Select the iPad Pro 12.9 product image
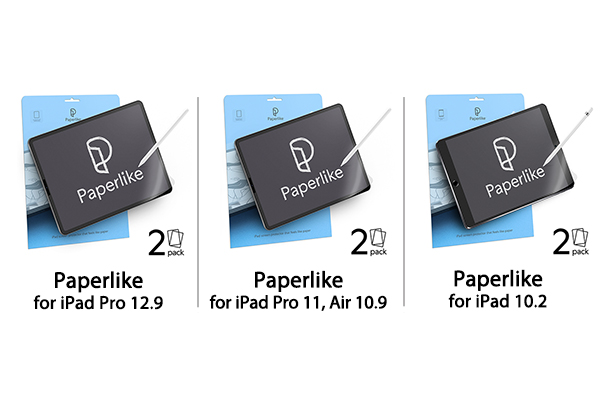This screenshot has width=600, height=400. [x=103, y=171]
